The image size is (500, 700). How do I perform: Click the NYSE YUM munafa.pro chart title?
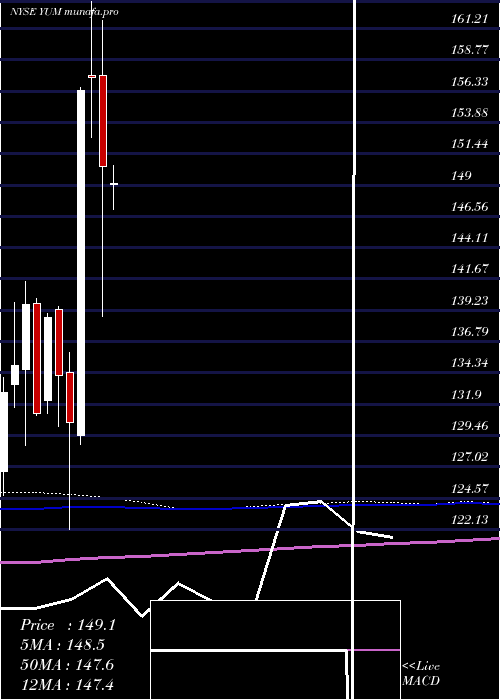click(64, 12)
